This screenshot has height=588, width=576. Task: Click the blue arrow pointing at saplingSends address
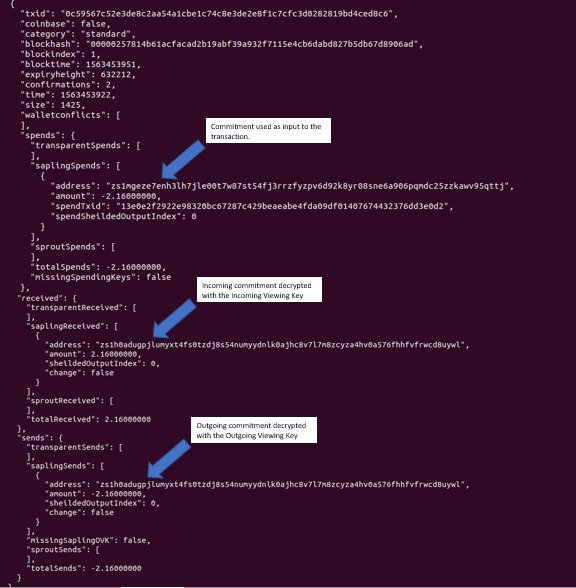click(169, 459)
